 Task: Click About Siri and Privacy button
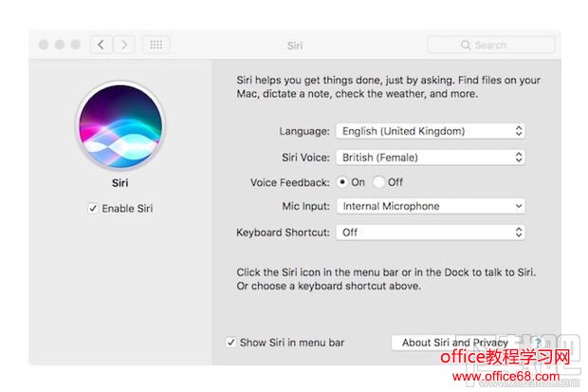[454, 343]
